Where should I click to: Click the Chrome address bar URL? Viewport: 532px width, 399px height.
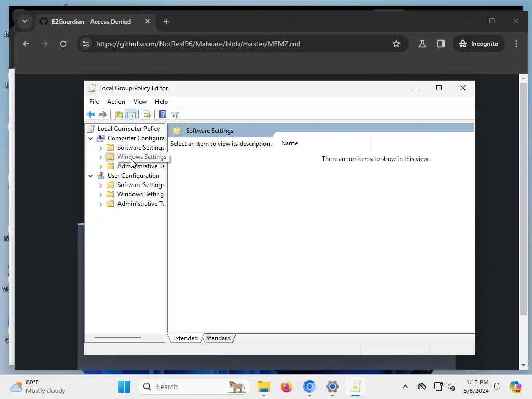coord(198,44)
